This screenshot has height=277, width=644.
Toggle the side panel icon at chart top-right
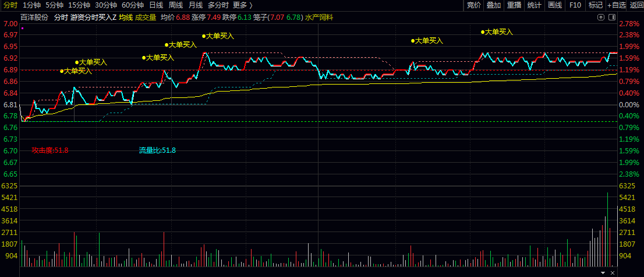click(x=612, y=17)
